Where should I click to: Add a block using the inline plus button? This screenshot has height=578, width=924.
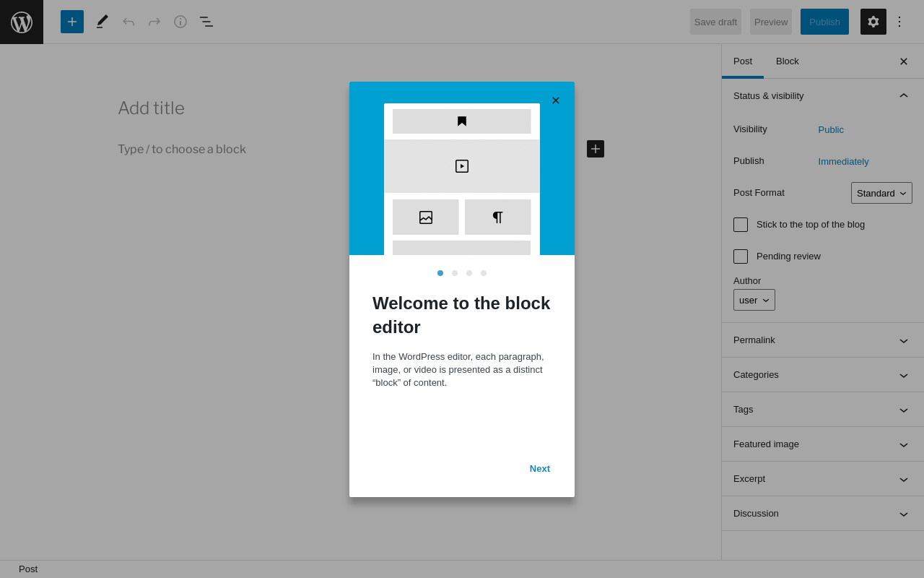[x=596, y=149]
